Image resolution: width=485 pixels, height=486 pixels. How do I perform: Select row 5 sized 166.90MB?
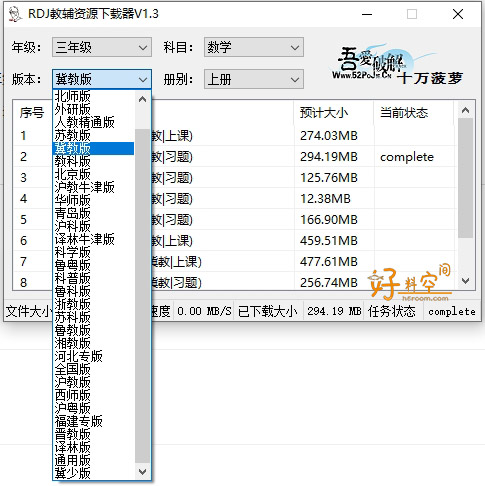235,220
